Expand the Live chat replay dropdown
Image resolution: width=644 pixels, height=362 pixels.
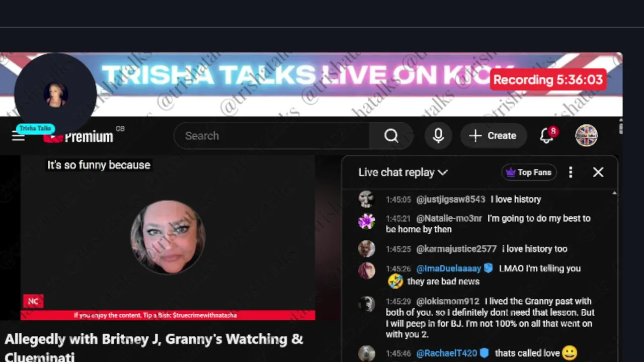click(403, 172)
